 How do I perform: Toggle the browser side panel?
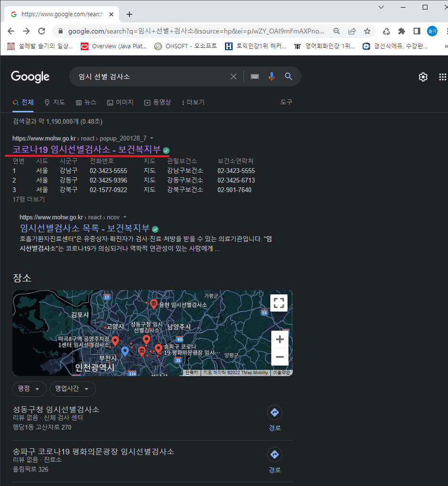pyautogui.click(x=416, y=31)
